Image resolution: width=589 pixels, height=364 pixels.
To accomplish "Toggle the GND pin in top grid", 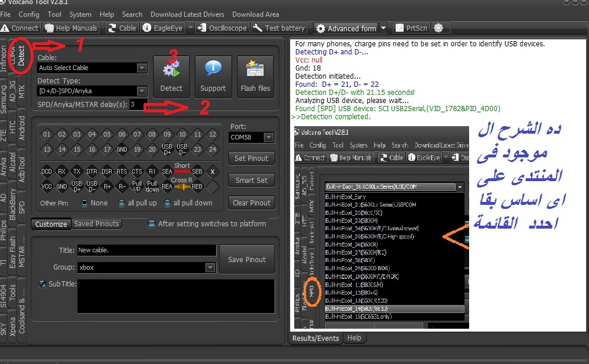I will tap(122, 149).
